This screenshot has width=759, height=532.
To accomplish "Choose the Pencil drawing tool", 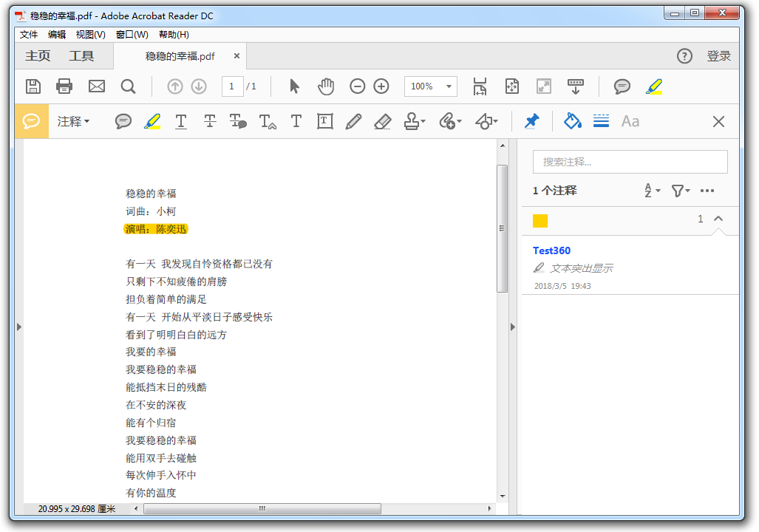I will coord(353,122).
